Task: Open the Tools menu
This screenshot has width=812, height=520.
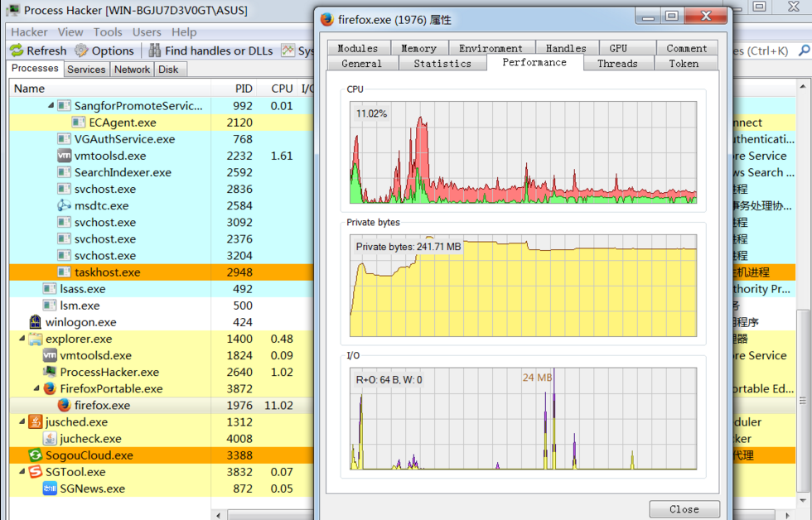Action: (x=109, y=32)
